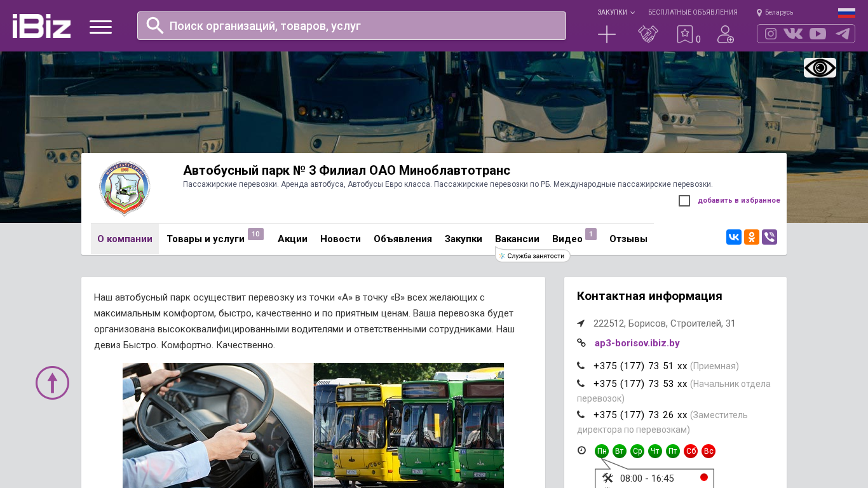Click the company logo emblem

click(124, 188)
